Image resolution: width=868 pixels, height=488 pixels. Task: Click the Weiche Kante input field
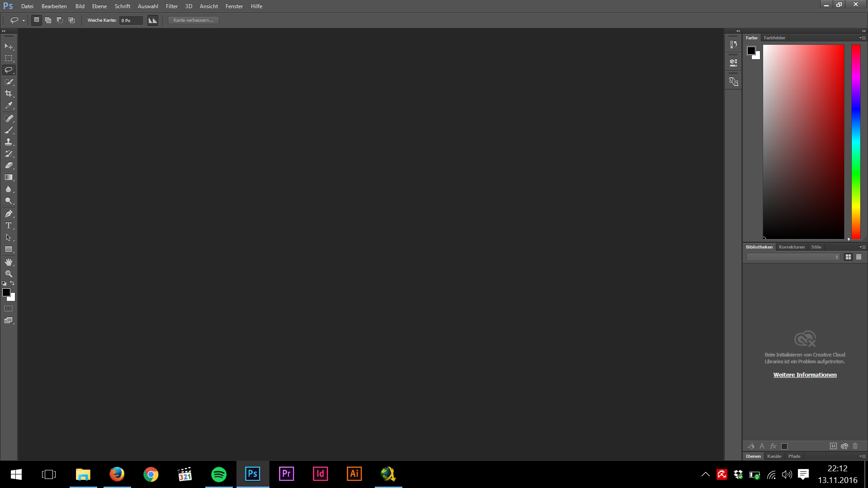[131, 20]
